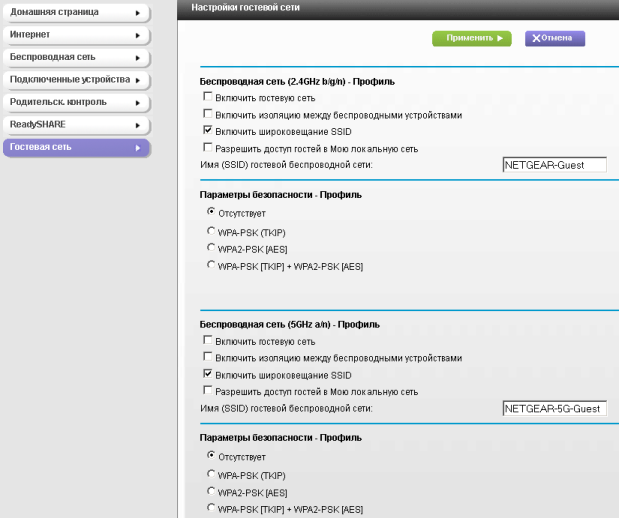
Task: Enable guest network for 2.4GHz profile
Action: click(208, 96)
